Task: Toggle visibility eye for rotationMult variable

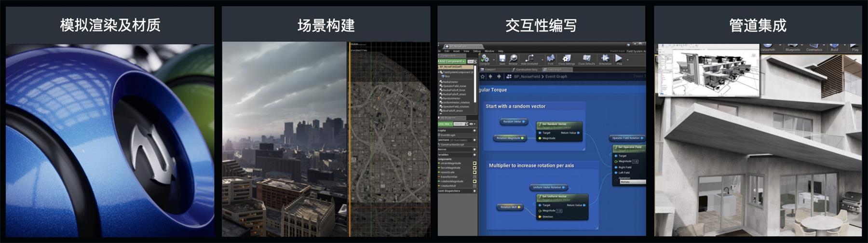Action: click(475, 186)
